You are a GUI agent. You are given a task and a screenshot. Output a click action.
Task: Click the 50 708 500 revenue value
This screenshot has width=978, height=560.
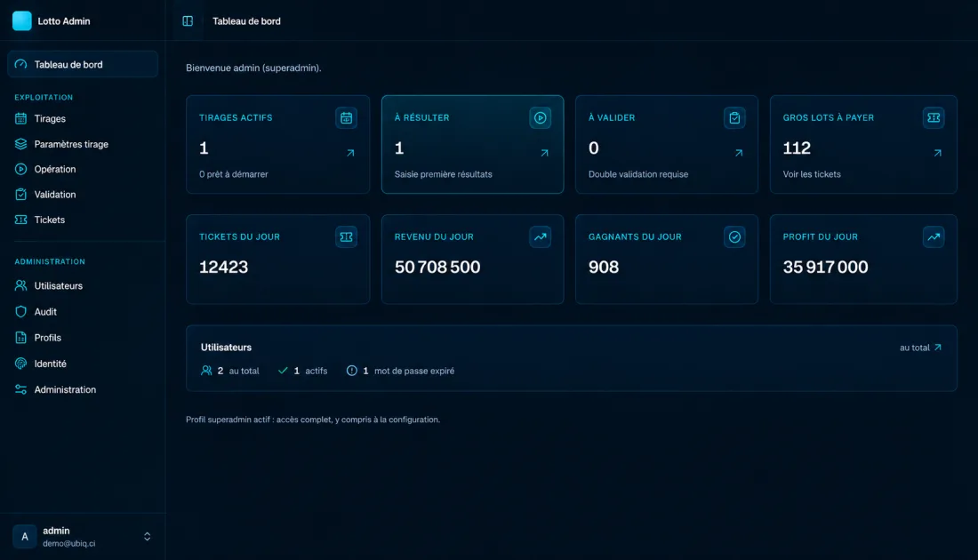pyautogui.click(x=437, y=267)
